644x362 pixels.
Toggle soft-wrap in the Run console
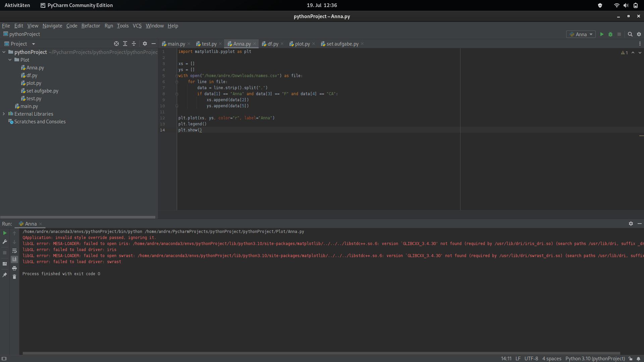pyautogui.click(x=14, y=251)
